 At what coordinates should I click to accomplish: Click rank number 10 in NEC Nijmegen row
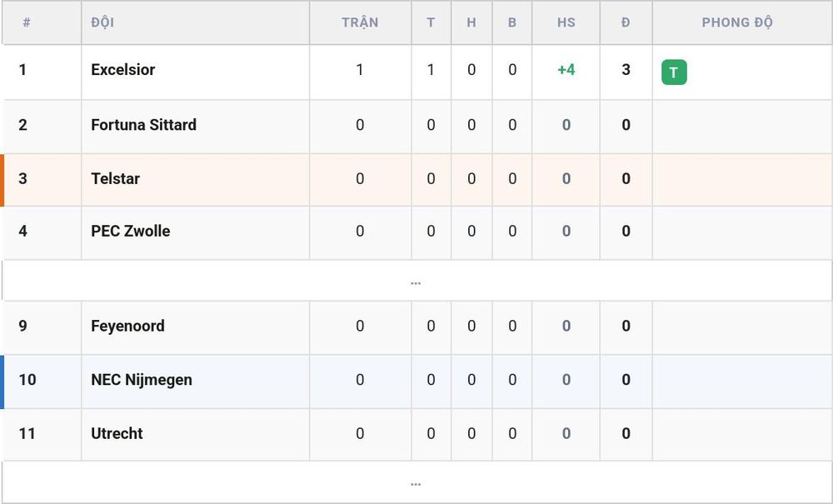click(27, 380)
